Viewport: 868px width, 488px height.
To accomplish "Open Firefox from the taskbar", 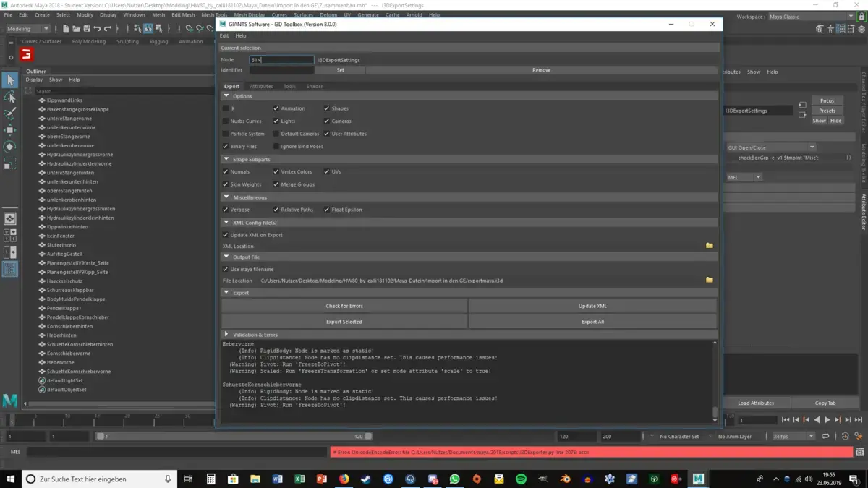I will (x=344, y=479).
